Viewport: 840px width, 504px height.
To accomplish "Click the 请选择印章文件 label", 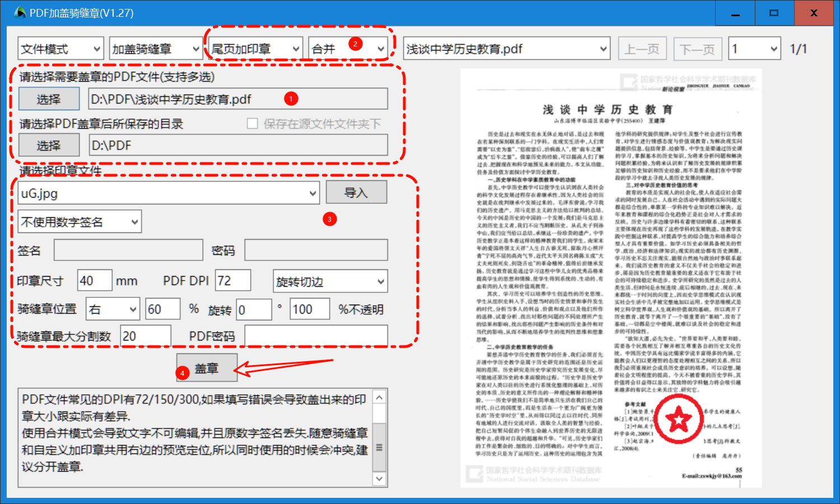I will pyautogui.click(x=60, y=170).
